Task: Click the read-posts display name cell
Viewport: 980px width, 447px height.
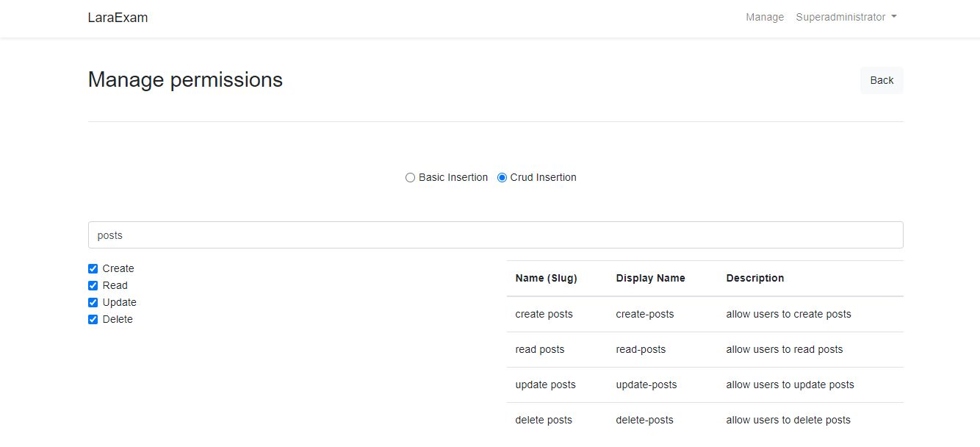Action: (x=641, y=349)
